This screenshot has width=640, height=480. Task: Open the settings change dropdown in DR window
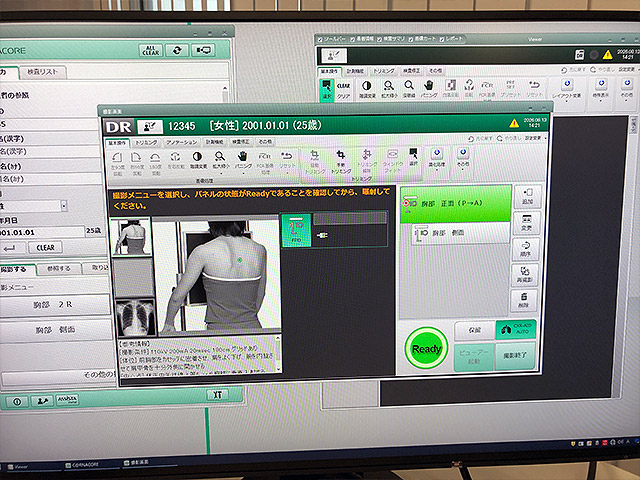(535, 138)
